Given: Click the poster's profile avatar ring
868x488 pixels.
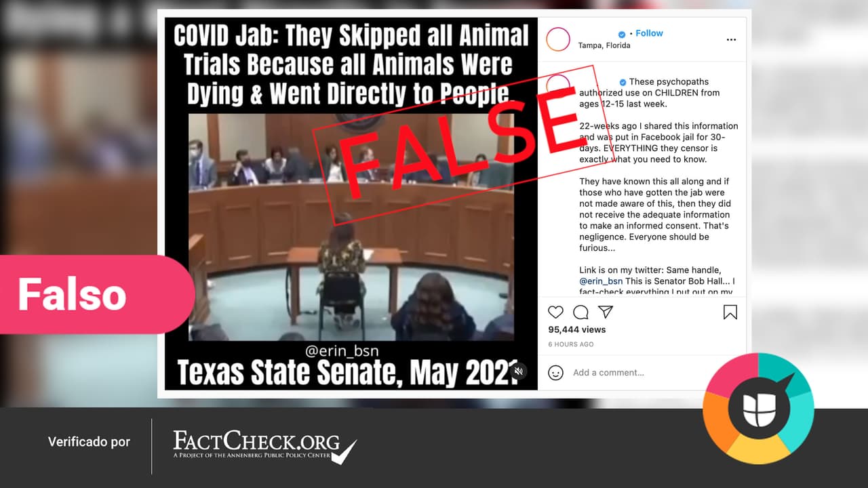Looking at the screenshot, I should (x=558, y=39).
